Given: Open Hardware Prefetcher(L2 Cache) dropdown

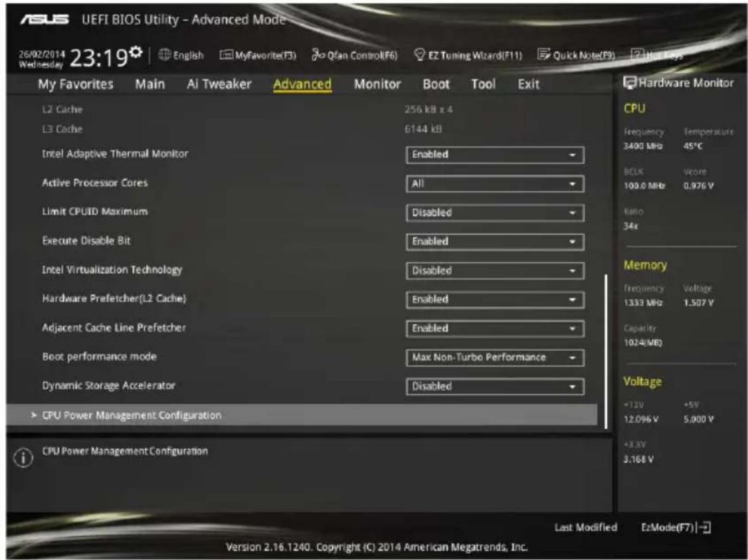Looking at the screenshot, I should (495, 300).
